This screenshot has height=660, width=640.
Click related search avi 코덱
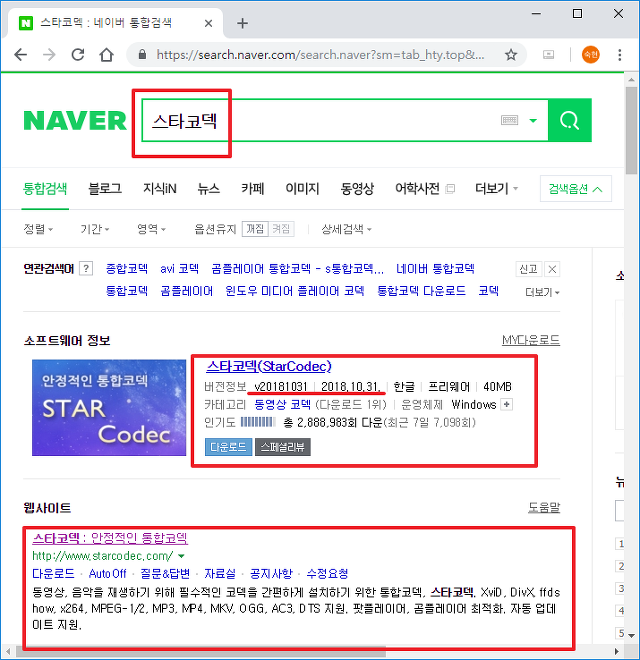tap(179, 269)
